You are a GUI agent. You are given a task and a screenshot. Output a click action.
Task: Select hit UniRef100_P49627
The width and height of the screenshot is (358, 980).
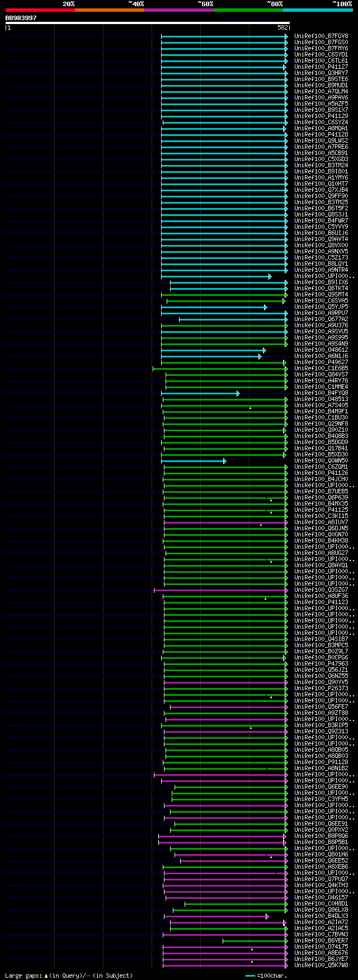pos(321,362)
